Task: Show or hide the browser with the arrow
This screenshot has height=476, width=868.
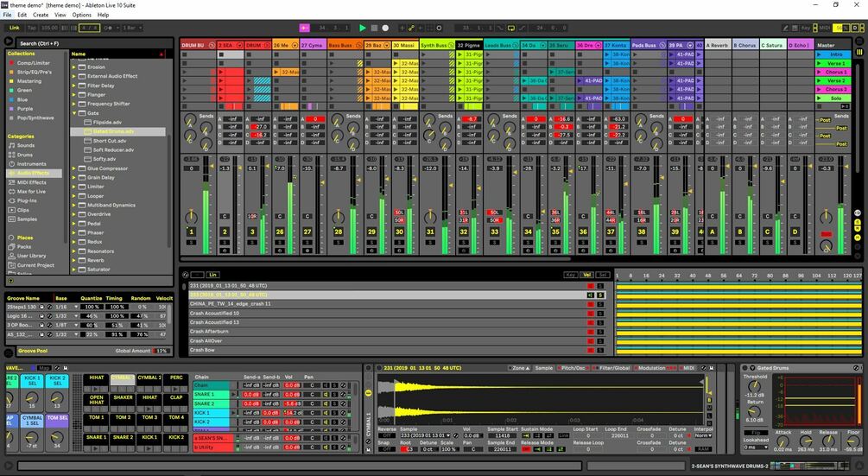Action: coord(9,41)
